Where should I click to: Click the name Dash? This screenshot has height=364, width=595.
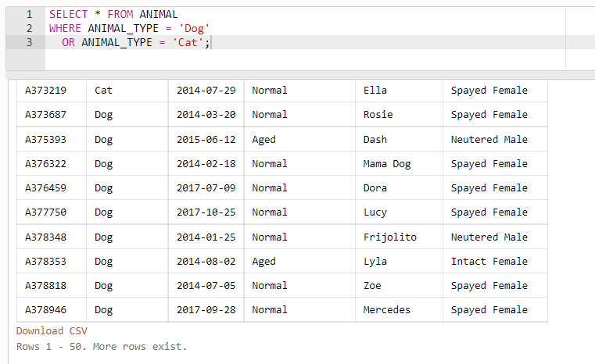coord(375,140)
